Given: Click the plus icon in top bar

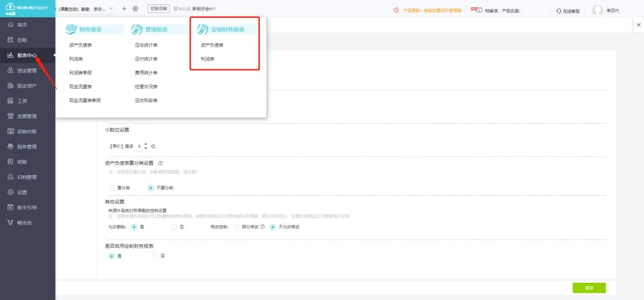Looking at the screenshot, I should [x=124, y=9].
